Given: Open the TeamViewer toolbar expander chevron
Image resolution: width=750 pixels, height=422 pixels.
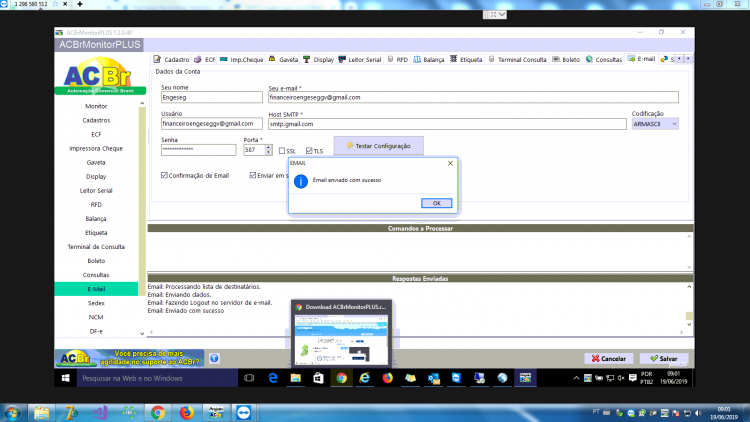Looking at the screenshot, I should tap(501, 15).
